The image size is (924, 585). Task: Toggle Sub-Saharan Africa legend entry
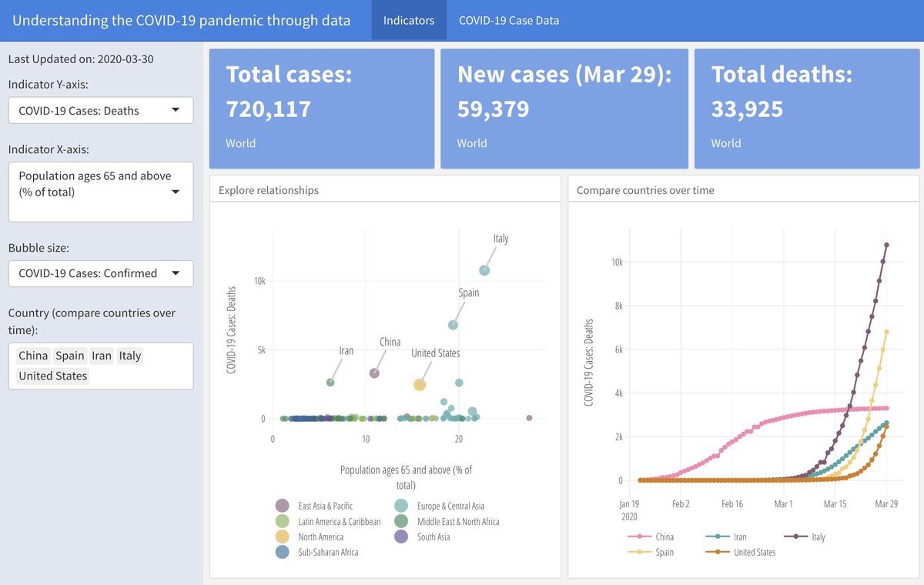tap(317, 552)
